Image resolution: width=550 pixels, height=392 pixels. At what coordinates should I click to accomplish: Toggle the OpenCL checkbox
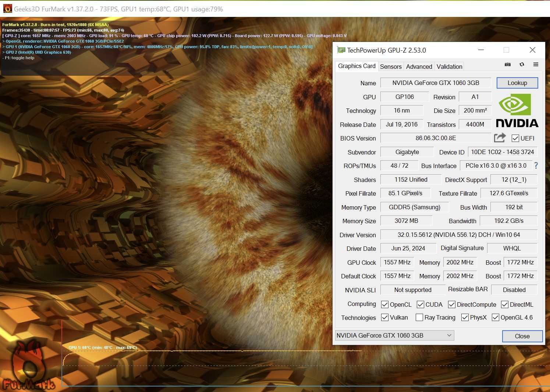point(385,304)
